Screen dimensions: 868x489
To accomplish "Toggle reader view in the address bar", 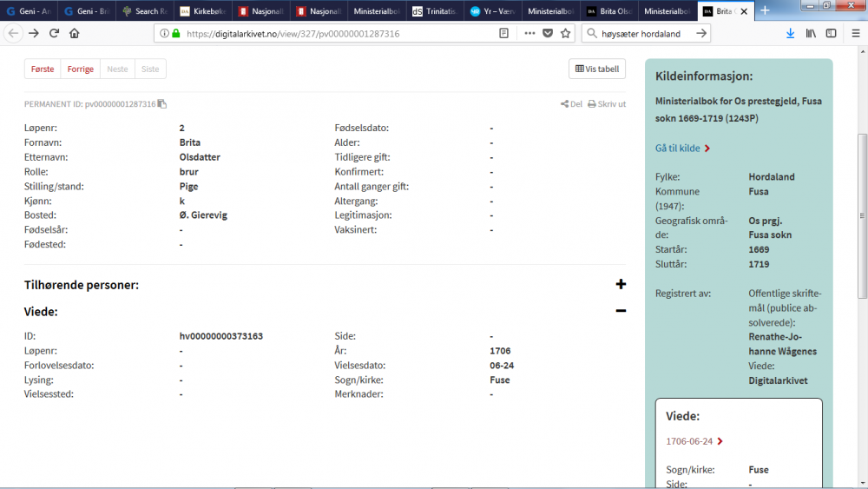I will click(x=504, y=33).
